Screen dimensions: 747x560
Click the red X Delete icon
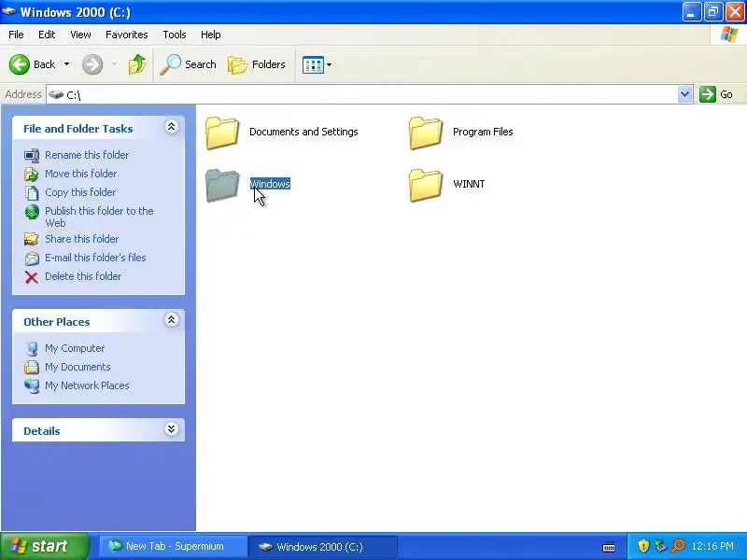pos(32,276)
